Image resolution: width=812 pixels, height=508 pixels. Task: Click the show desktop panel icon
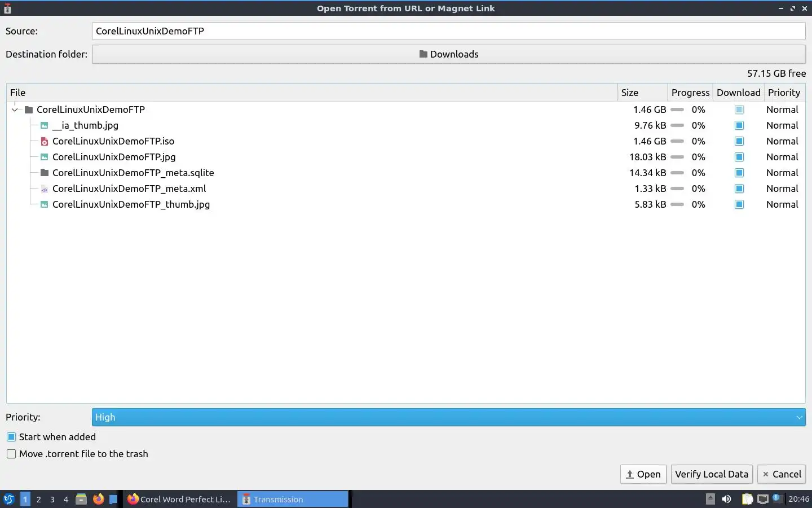113,499
